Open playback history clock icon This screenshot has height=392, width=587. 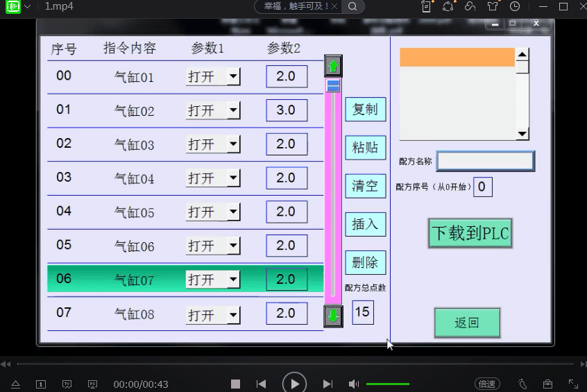[x=514, y=7]
